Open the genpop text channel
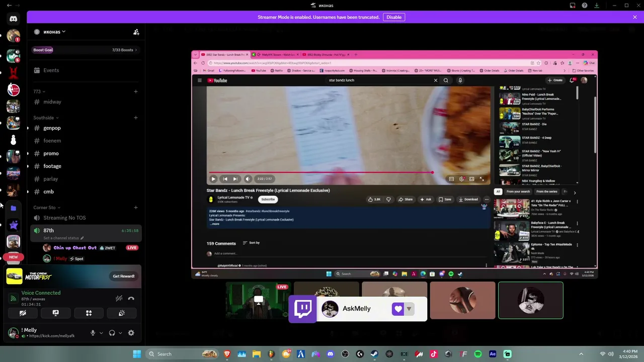Viewport: 644px width, 362px height. (x=86, y=128)
